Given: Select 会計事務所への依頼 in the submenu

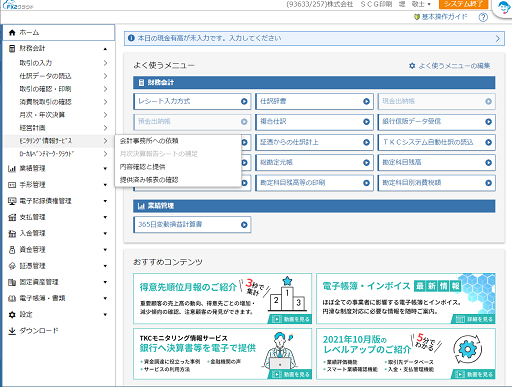Looking at the screenshot, I should (149, 141).
